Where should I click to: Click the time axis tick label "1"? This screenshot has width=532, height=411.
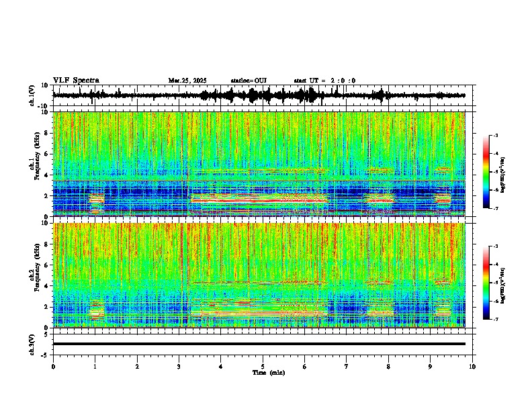pyautogui.click(x=95, y=367)
